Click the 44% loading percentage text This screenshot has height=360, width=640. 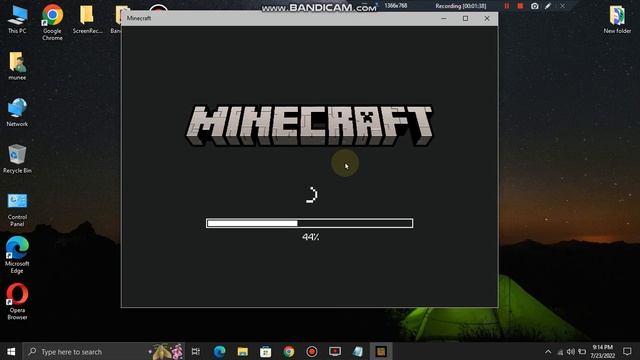tap(311, 237)
